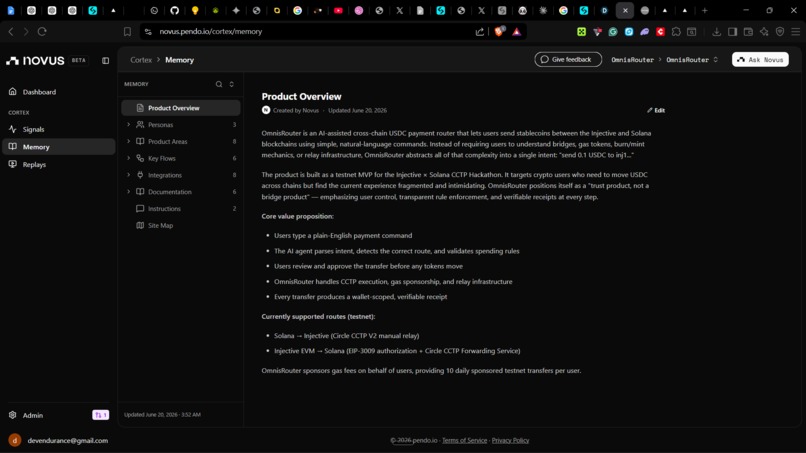
Task: Go back in browser history
Action: [11, 32]
